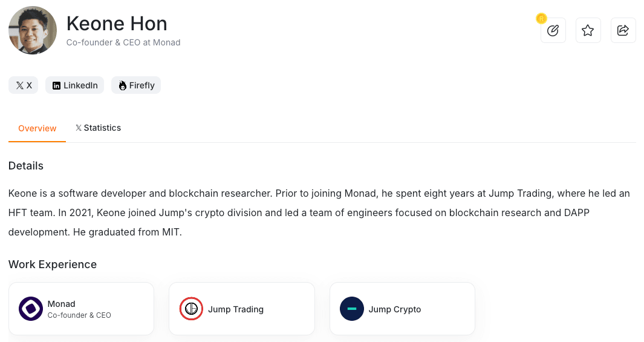644x342 pixels.
Task: Click the Work Experience section heading
Action: pyautogui.click(x=53, y=265)
